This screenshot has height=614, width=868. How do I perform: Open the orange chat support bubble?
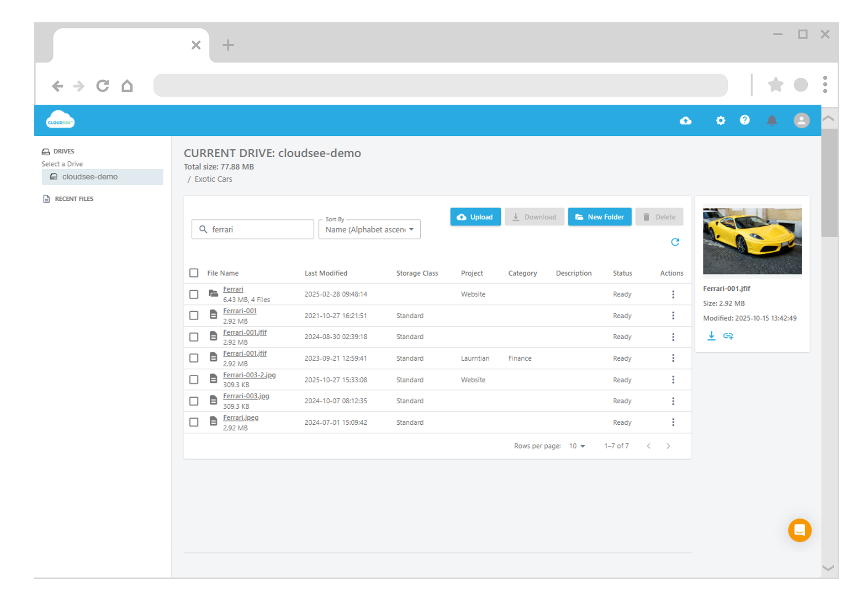pos(799,530)
